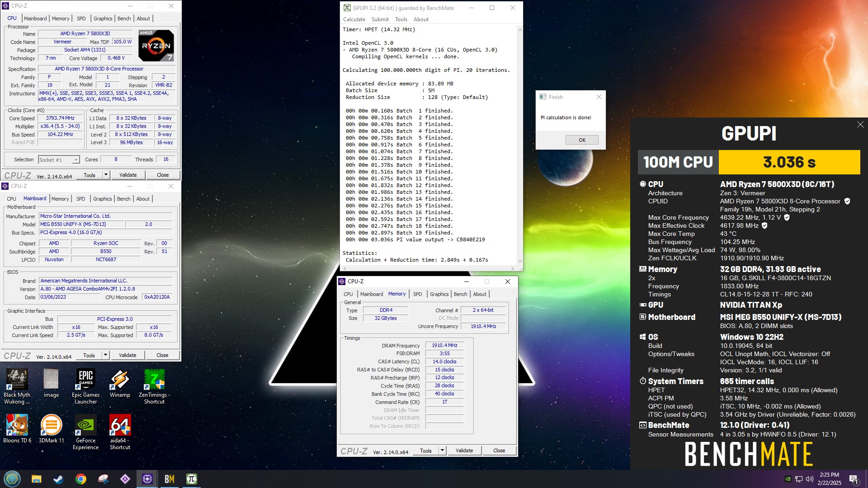Launch Epic Games Launcher shortcut
The width and height of the screenshot is (868, 488).
(x=86, y=386)
